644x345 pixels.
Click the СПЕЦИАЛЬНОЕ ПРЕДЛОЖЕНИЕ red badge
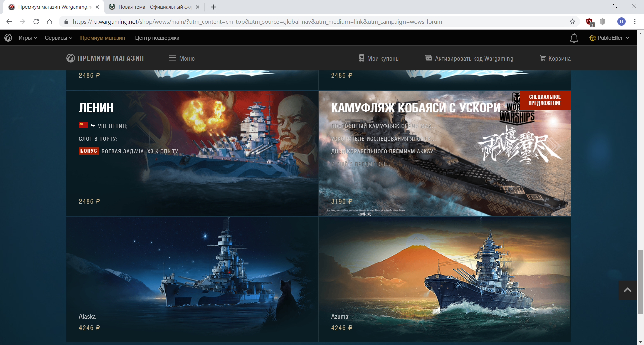click(x=545, y=100)
